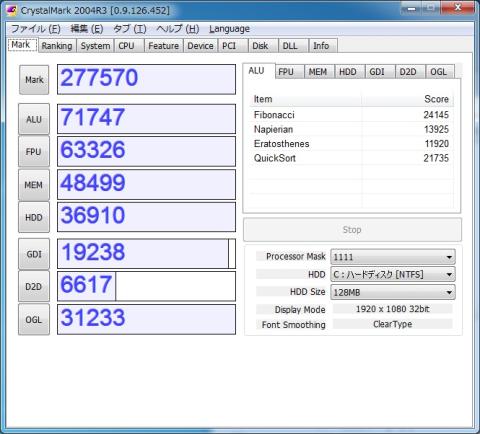Run the MEM benchmark button

34,184
